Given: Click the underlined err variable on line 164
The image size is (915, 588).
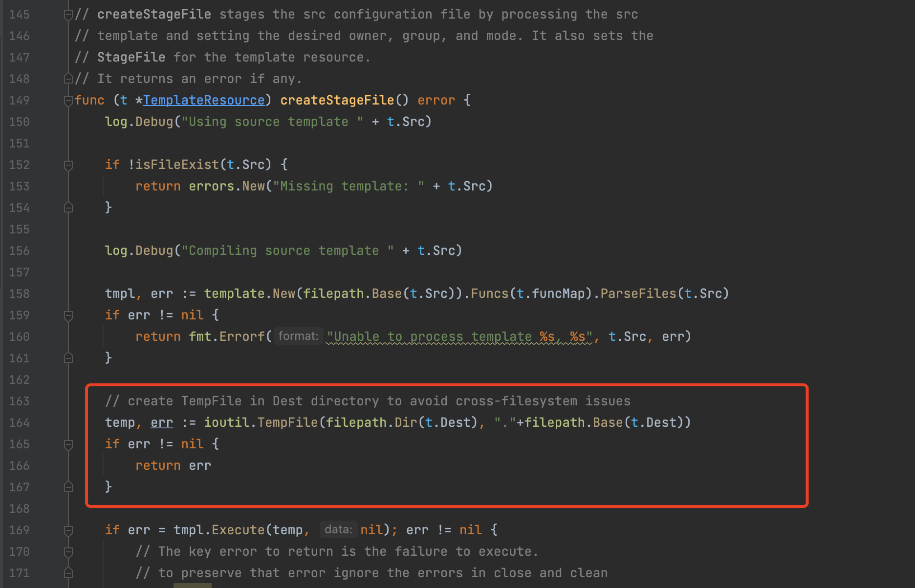Looking at the screenshot, I should tap(162, 422).
